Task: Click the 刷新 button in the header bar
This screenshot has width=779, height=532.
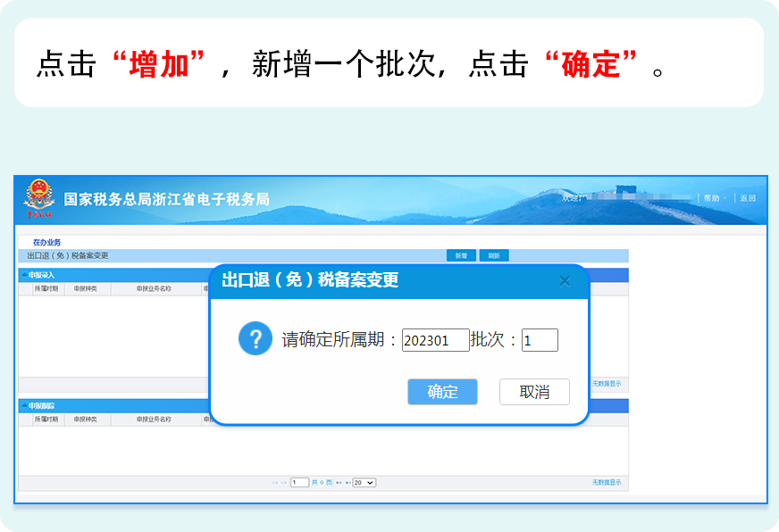Action: (494, 255)
